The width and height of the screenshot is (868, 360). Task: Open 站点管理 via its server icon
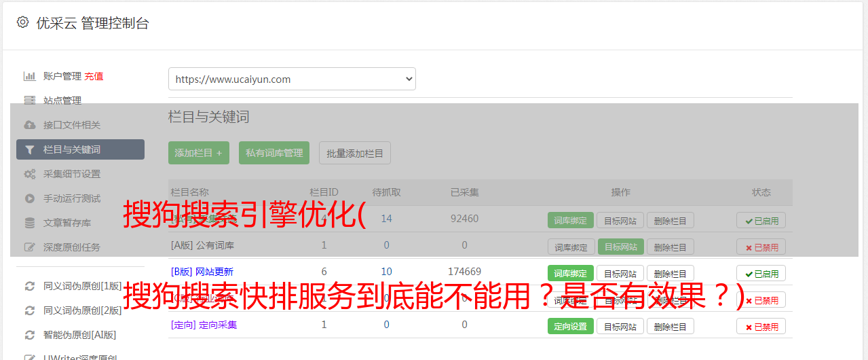pos(30,101)
